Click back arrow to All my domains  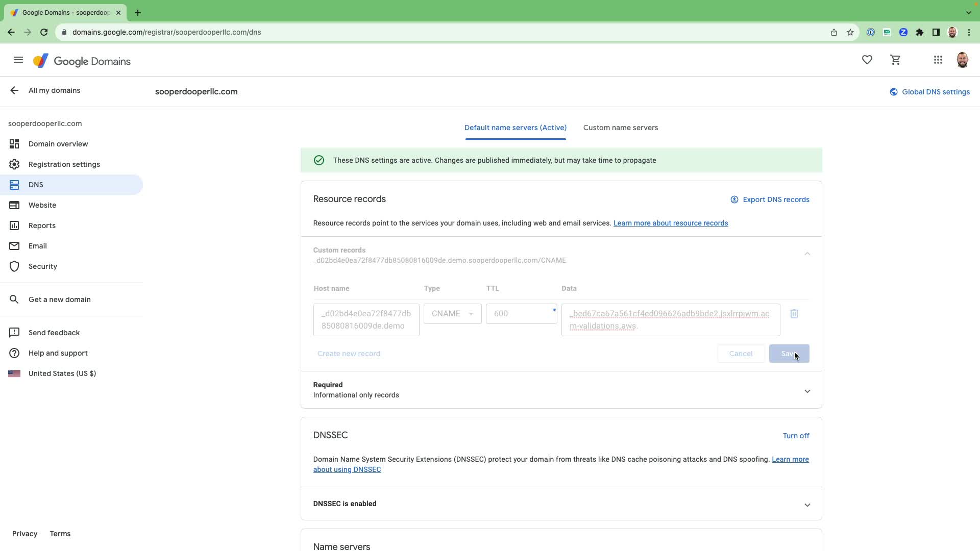14,90
